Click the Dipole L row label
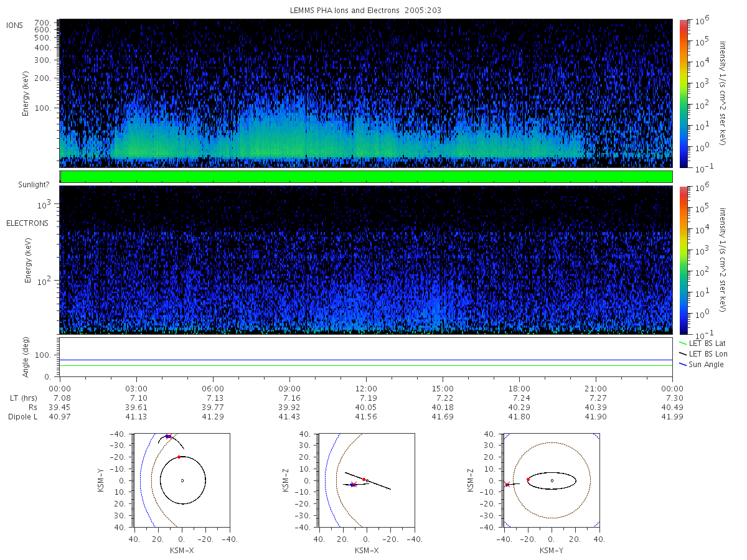Image resolution: width=747 pixels, height=560 pixels. tap(22, 416)
